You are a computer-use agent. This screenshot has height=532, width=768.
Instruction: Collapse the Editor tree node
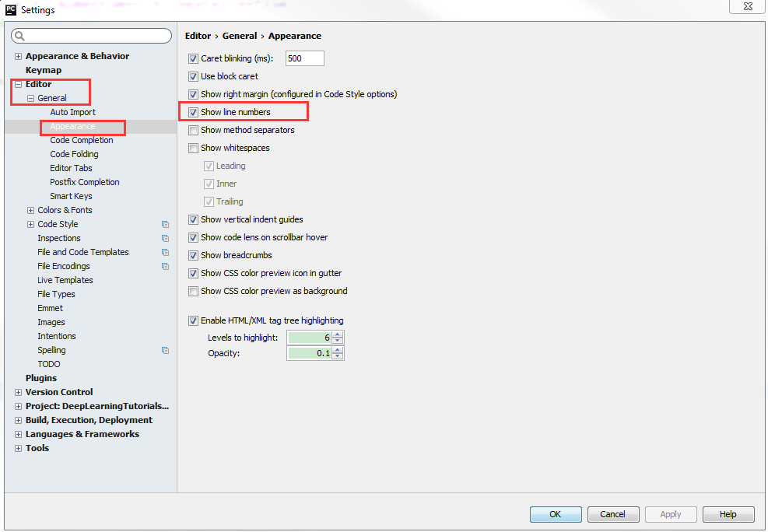coord(18,84)
